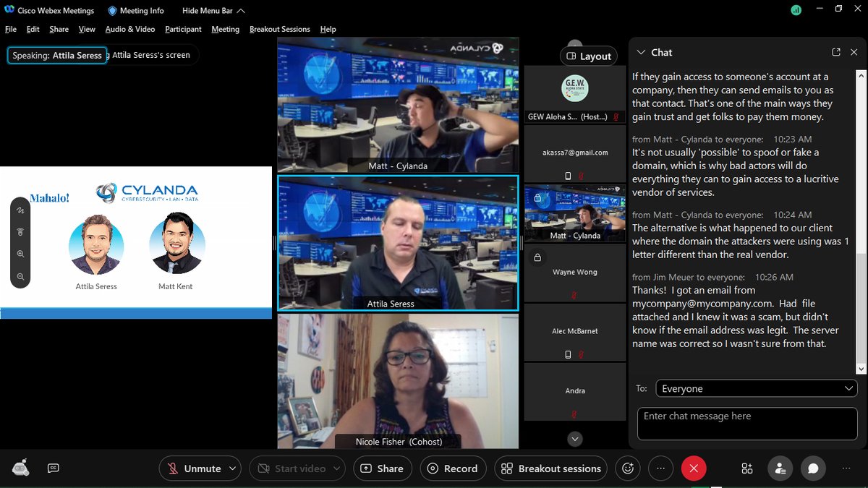
Task: Zoom in on the shared screen
Action: (x=20, y=254)
